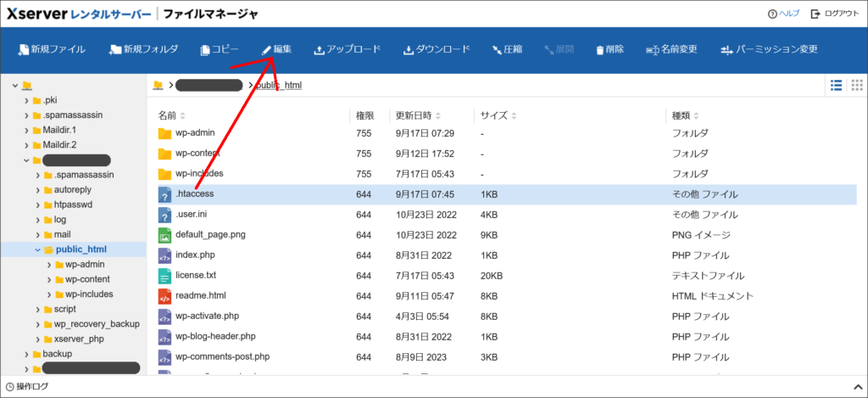Sort files by 名前 column header

coord(167,115)
